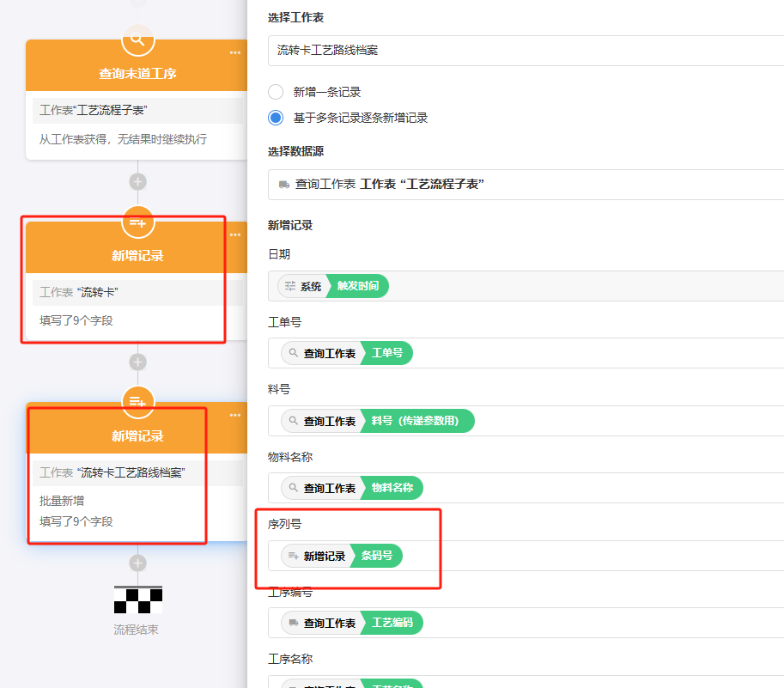The height and width of the screenshot is (688, 784).
Task: Click the 新增记录 section heading
Action: tap(290, 226)
